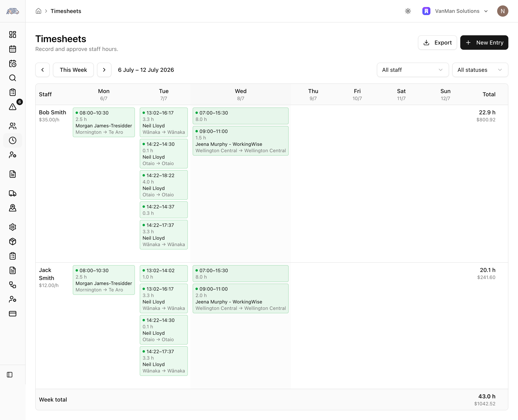Click the home breadcrumb icon
518x420 pixels.
tap(38, 11)
